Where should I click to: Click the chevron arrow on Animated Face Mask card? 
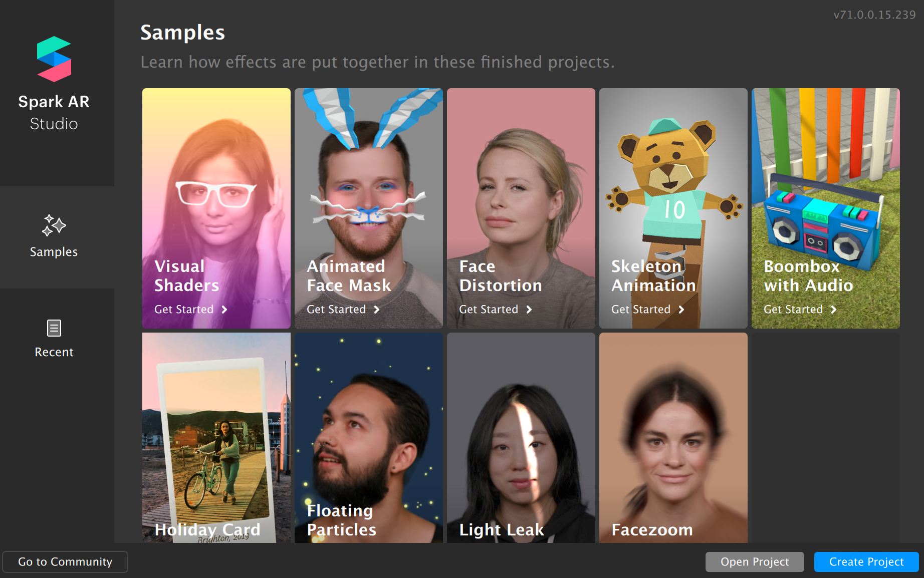click(377, 310)
